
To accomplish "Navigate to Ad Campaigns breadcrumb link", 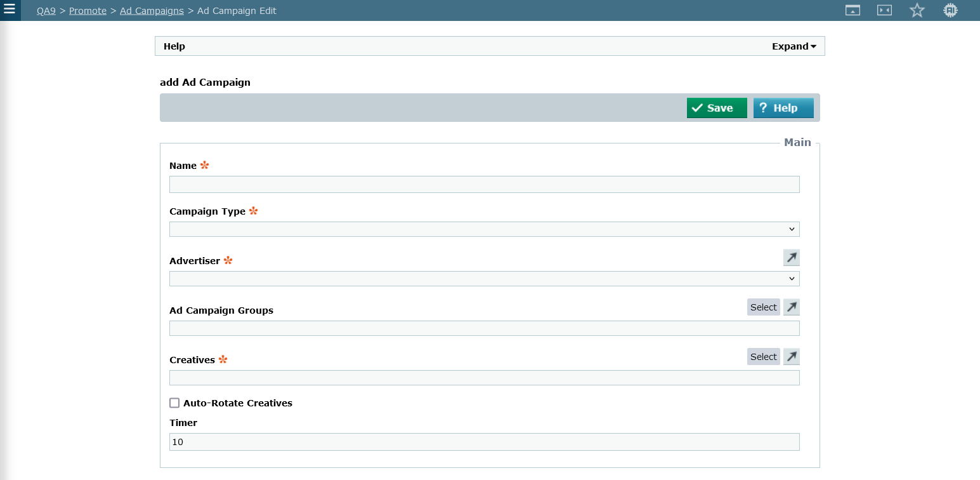I will coord(152,11).
